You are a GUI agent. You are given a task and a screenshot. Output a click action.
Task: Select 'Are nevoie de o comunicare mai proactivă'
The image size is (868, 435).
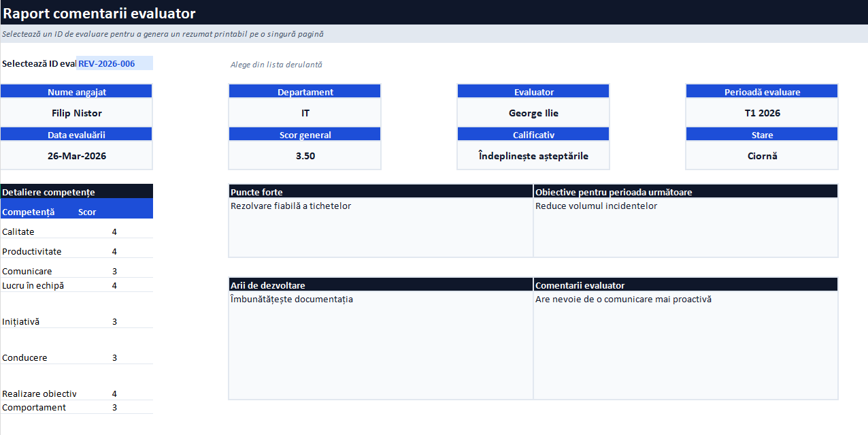pyautogui.click(x=624, y=299)
